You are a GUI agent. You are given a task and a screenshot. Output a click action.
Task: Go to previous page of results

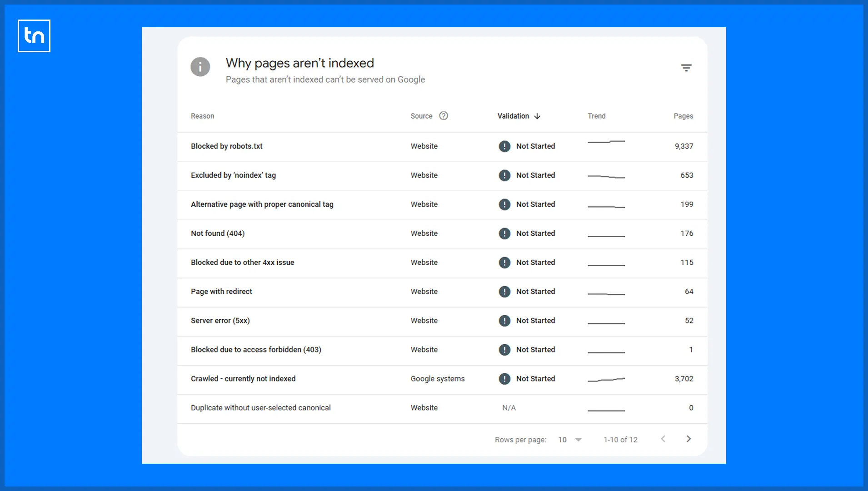(x=663, y=439)
